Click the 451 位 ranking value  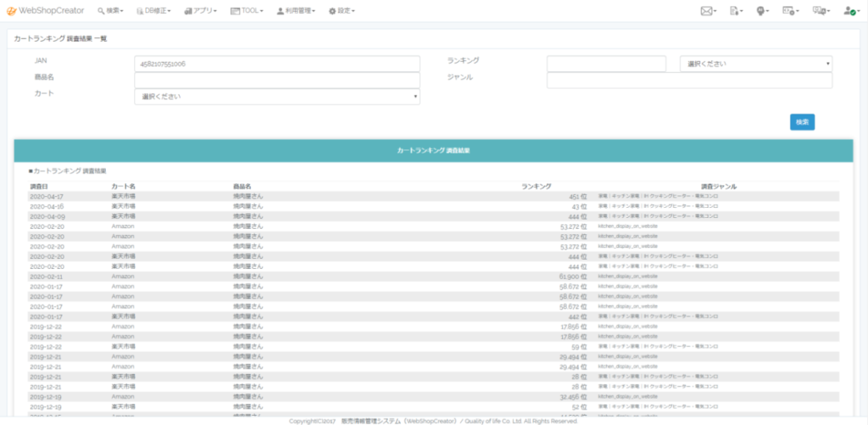(576, 196)
